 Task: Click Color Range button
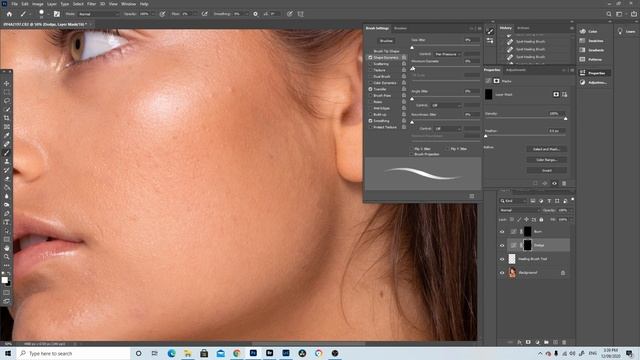(547, 160)
